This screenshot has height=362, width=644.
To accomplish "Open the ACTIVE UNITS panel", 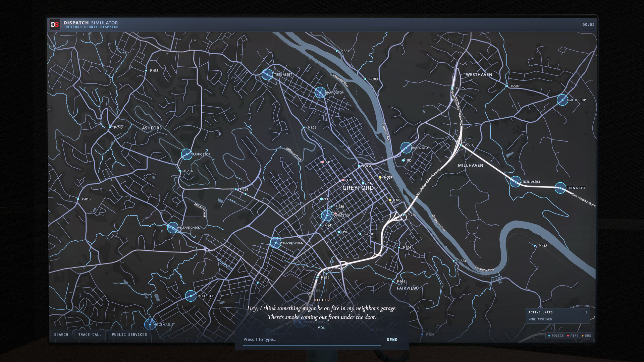I will 558,316.
